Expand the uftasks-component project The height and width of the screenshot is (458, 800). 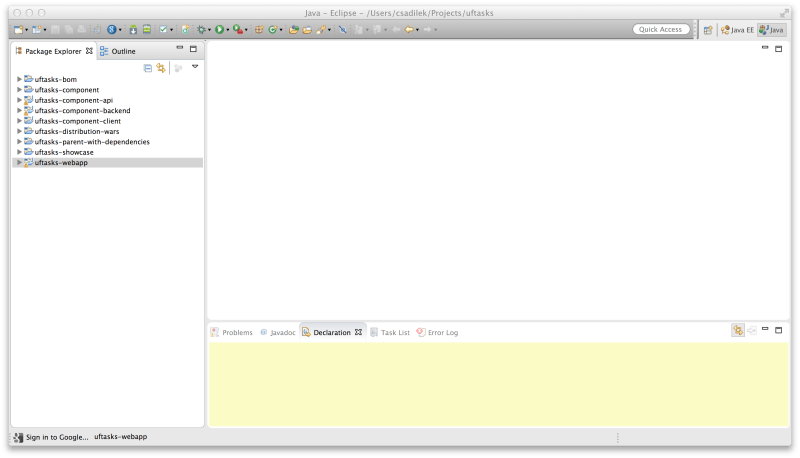(19, 89)
